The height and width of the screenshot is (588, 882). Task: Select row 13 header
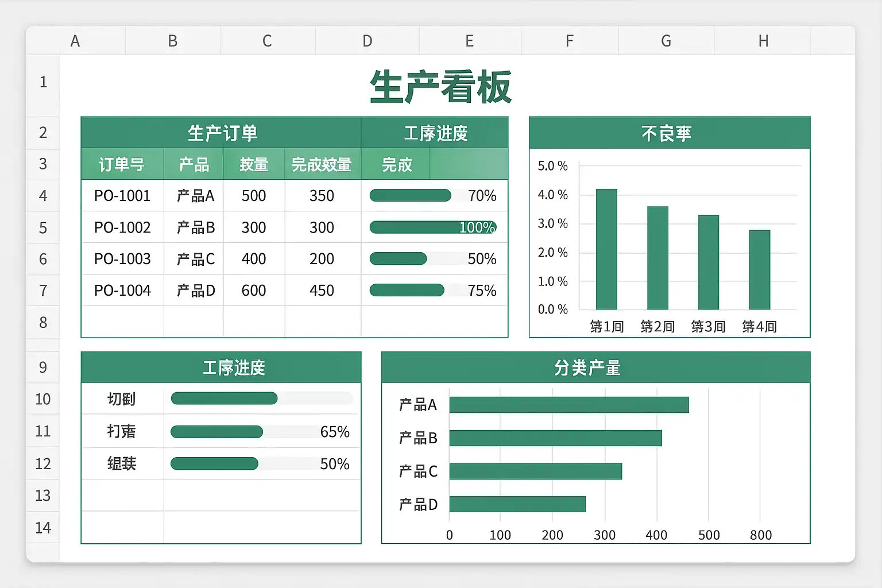pyautogui.click(x=43, y=496)
